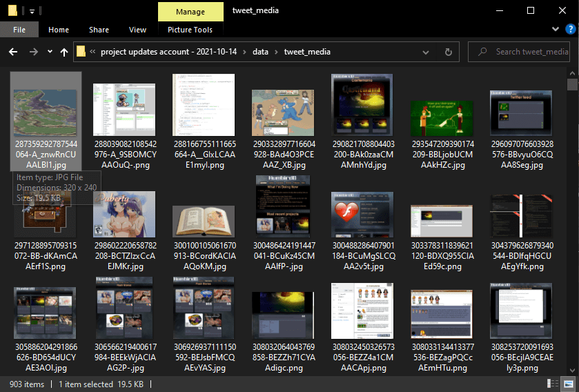Open the Picture Tools Manage tab
The height and width of the screenshot is (392, 579).
190,12
